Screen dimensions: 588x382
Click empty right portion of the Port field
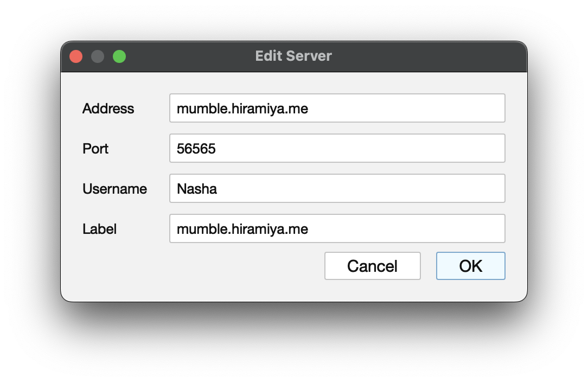pyautogui.click(x=380, y=148)
